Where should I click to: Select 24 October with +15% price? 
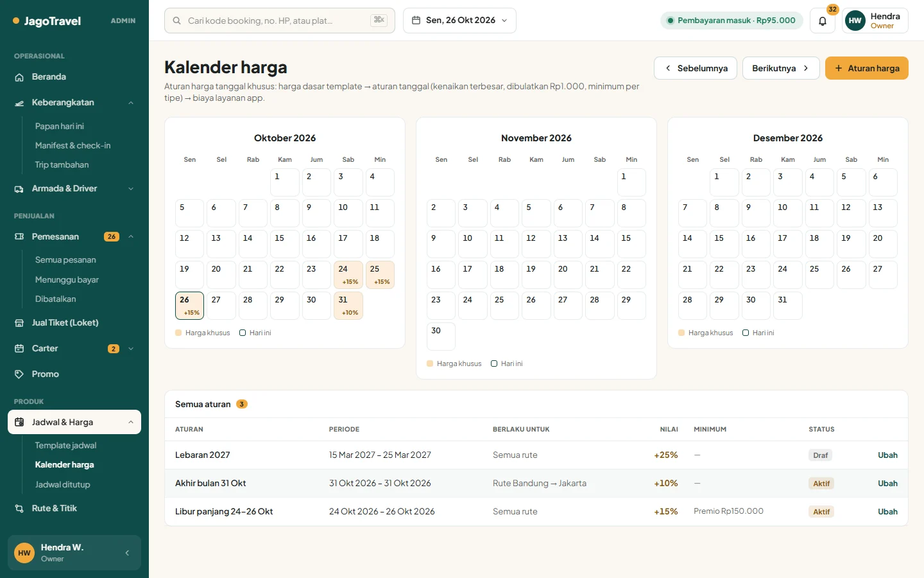click(x=348, y=275)
